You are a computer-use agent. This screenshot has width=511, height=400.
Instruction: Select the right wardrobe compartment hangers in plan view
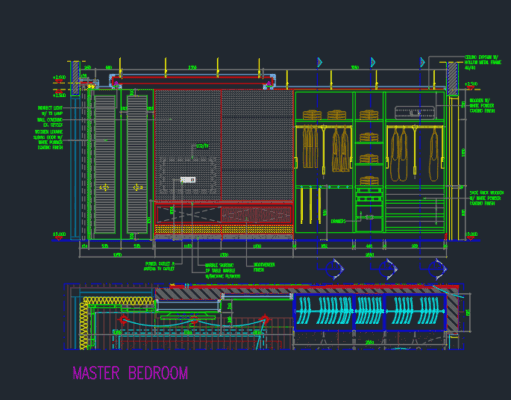[x=416, y=311]
